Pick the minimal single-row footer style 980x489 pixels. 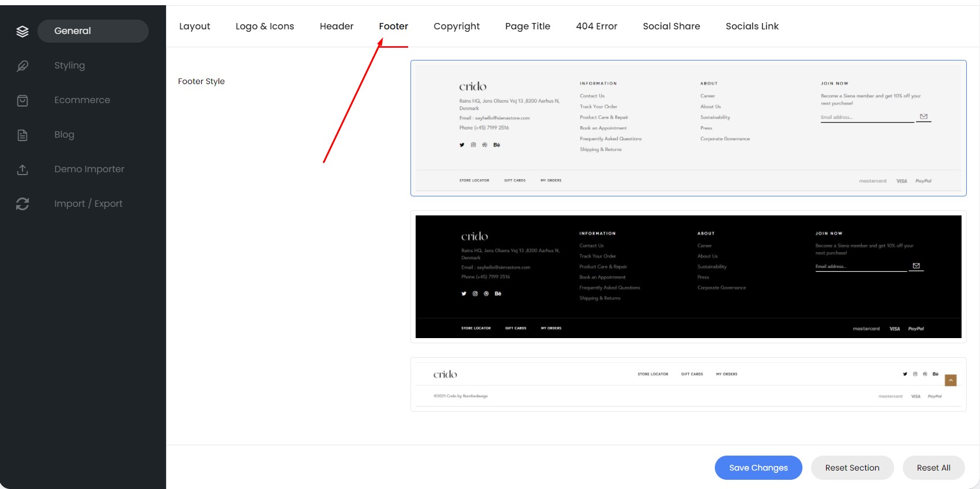pos(688,385)
